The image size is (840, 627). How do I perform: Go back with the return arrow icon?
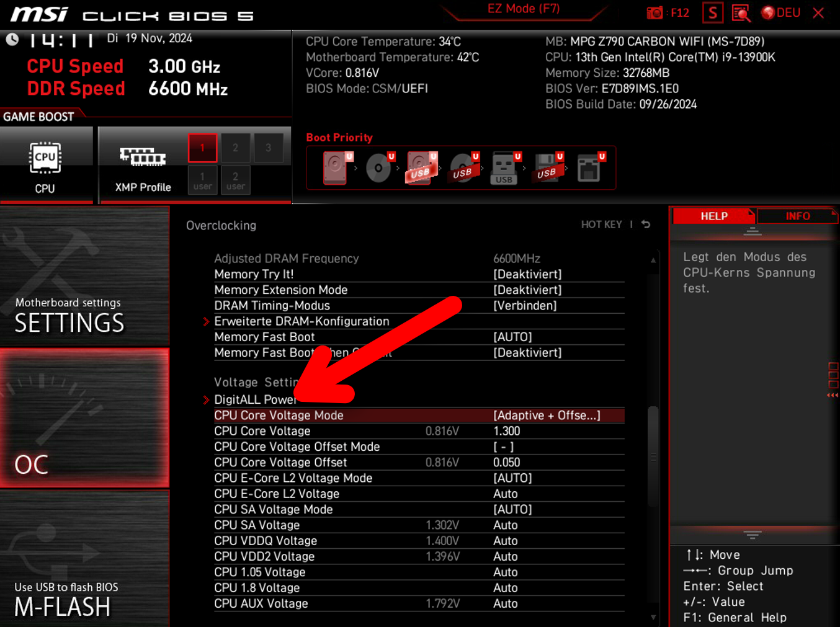pyautogui.click(x=646, y=225)
